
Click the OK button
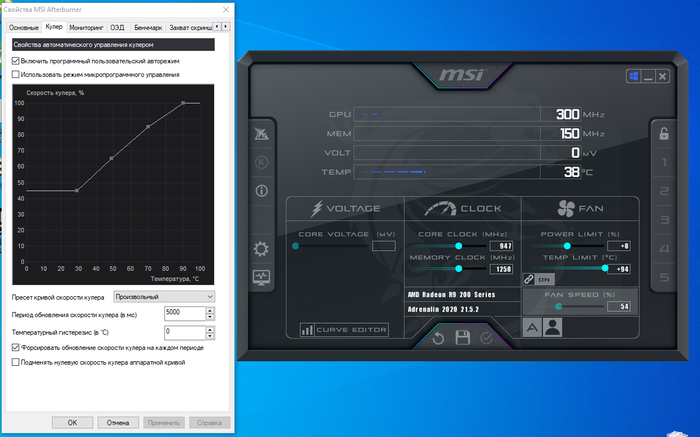point(72,423)
